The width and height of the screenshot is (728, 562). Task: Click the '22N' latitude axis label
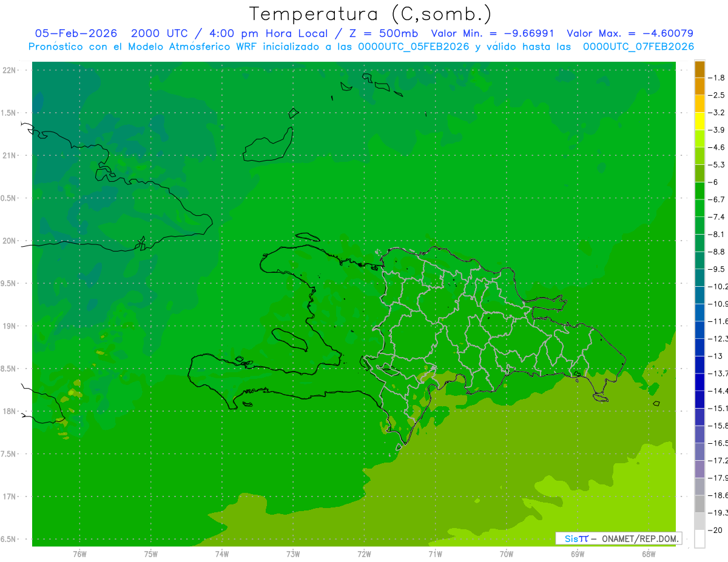(x=10, y=70)
